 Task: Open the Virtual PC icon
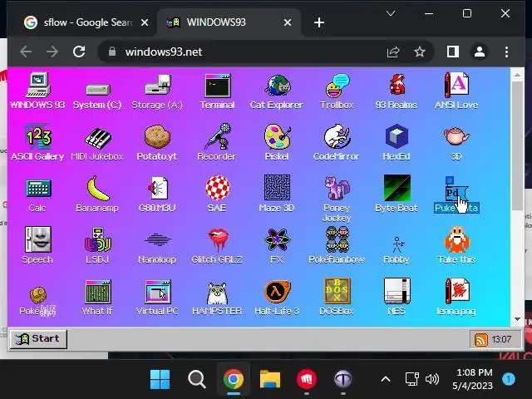pos(158,292)
